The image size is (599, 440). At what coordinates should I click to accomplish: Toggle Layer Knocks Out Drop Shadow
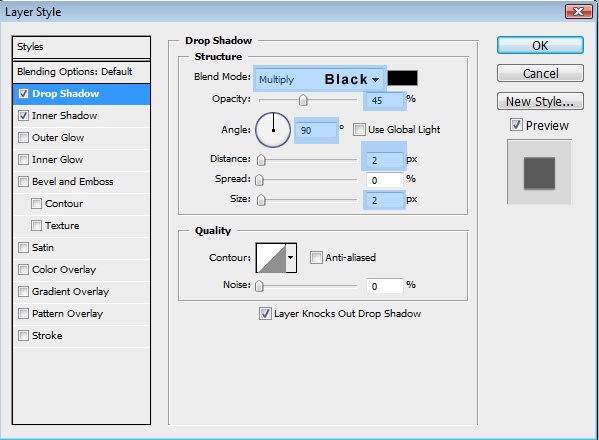click(x=265, y=314)
